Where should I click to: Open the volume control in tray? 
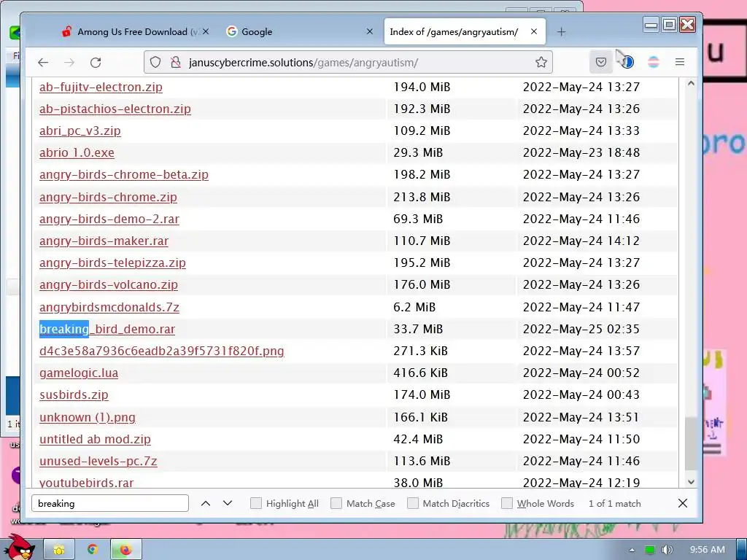[x=667, y=550]
